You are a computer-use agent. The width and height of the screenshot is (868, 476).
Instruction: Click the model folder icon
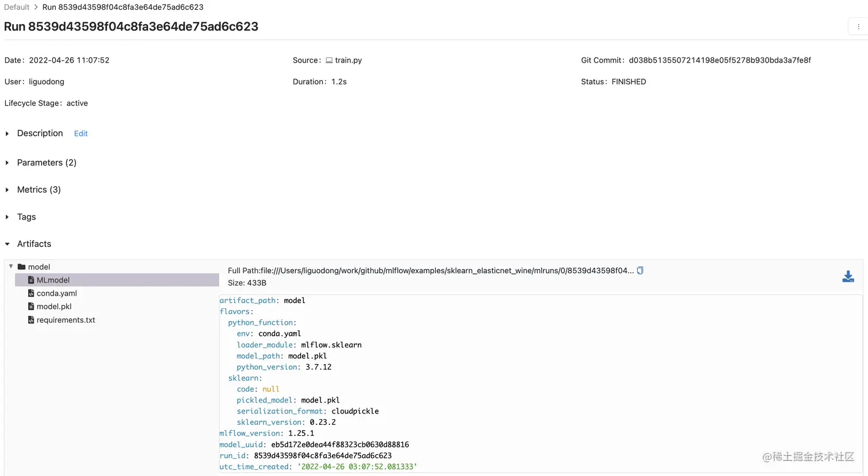22,267
